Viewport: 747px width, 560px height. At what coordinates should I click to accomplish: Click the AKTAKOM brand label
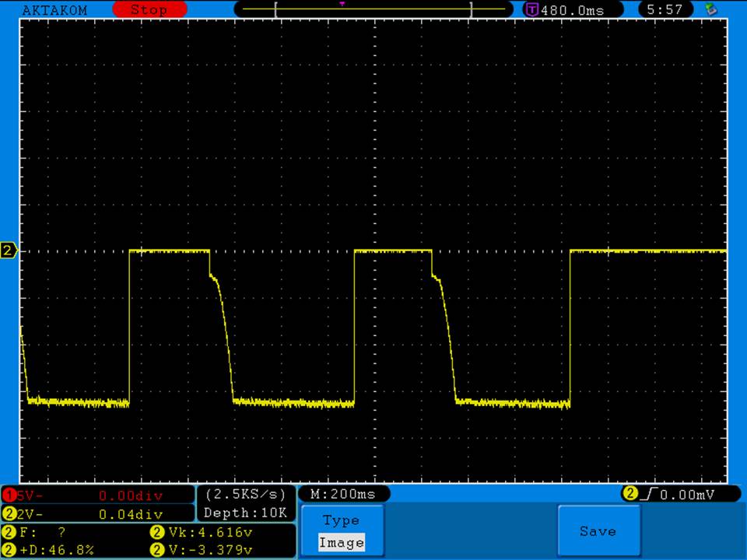[x=54, y=10]
